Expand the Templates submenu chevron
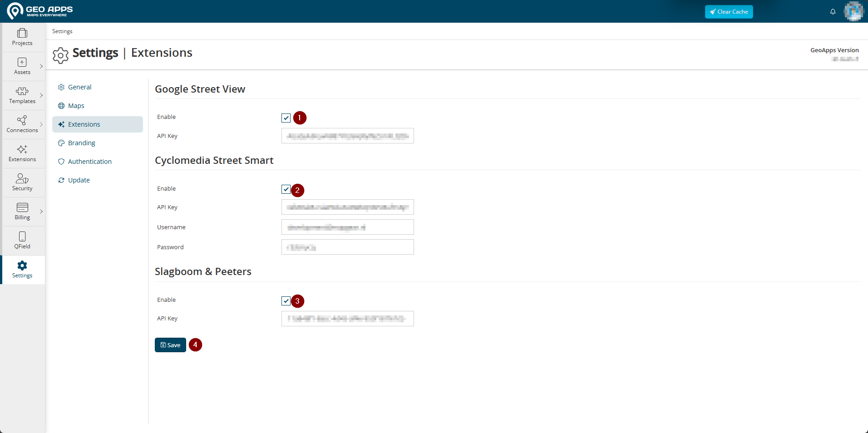 (x=41, y=95)
